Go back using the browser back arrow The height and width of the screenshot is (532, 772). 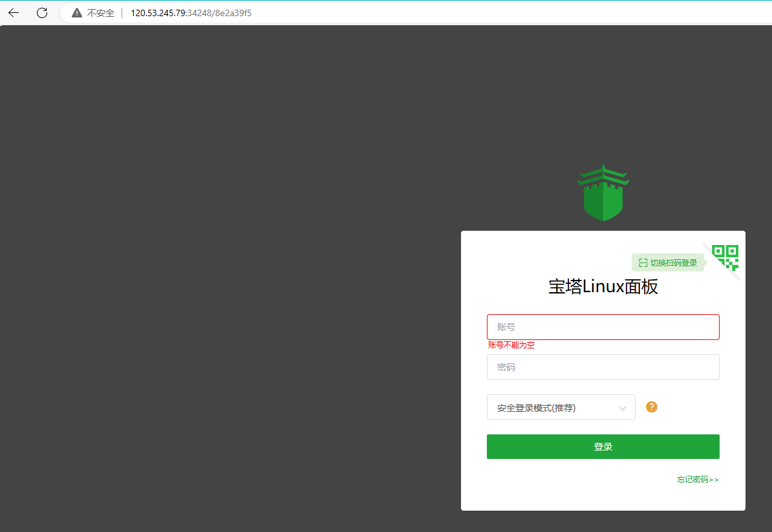[x=14, y=13]
